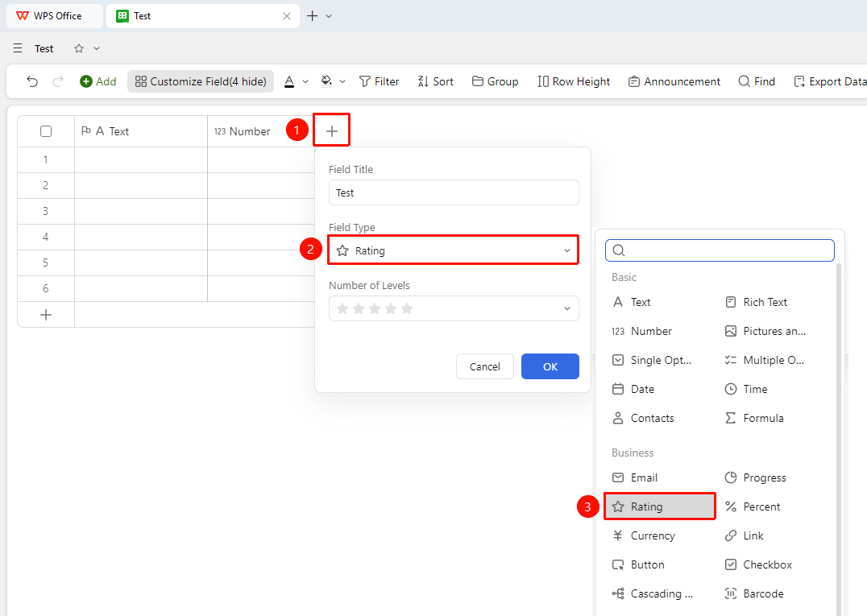Screen dimensions: 867x616
Task: Open Customize Field (4 hide) panel
Action: click(x=201, y=82)
